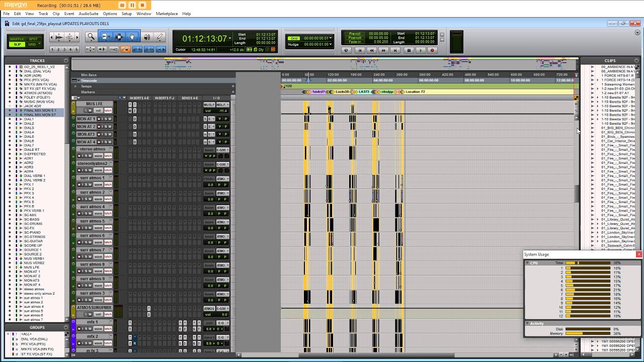Open main counter format dropdown arrow

[230, 39]
